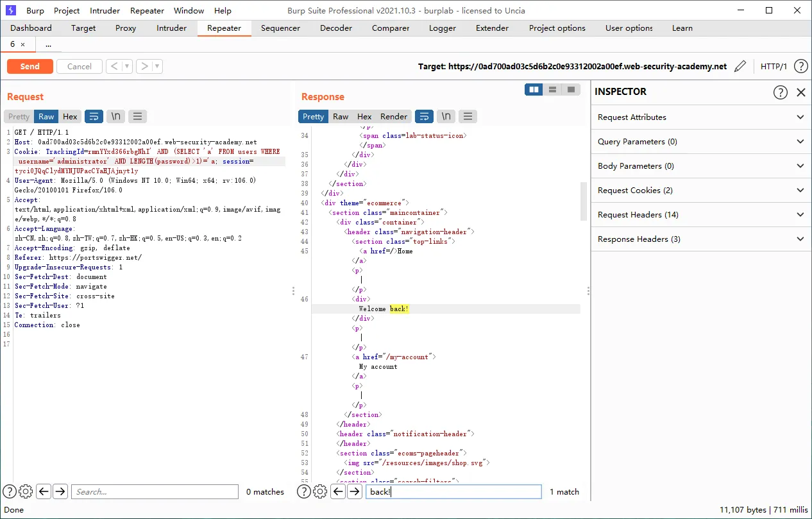This screenshot has height=519, width=812.
Task: Click the request search input field
Action: (x=155, y=491)
